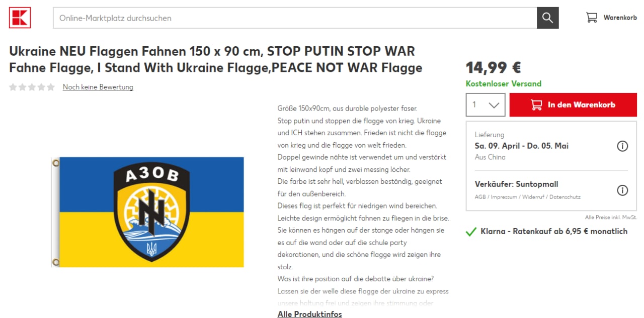
Task: Click the flag product image
Action: [x=148, y=212]
